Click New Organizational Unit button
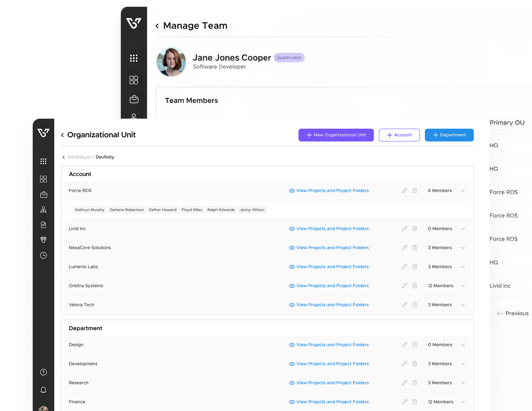Screen dimensions: 532x411 coord(336,135)
